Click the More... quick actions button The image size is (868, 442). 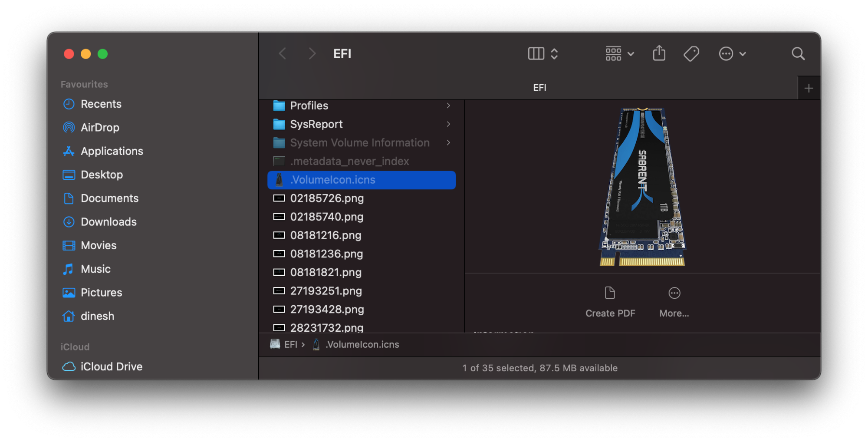[x=674, y=301]
